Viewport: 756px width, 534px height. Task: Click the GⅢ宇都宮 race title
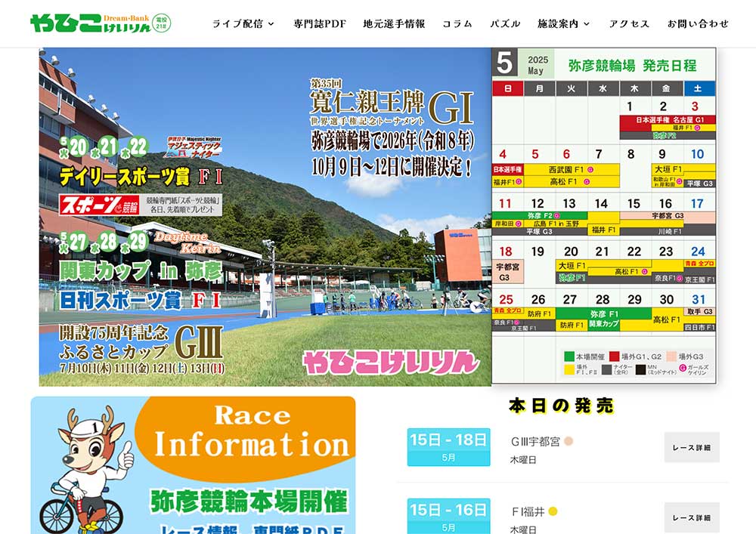pos(535,442)
